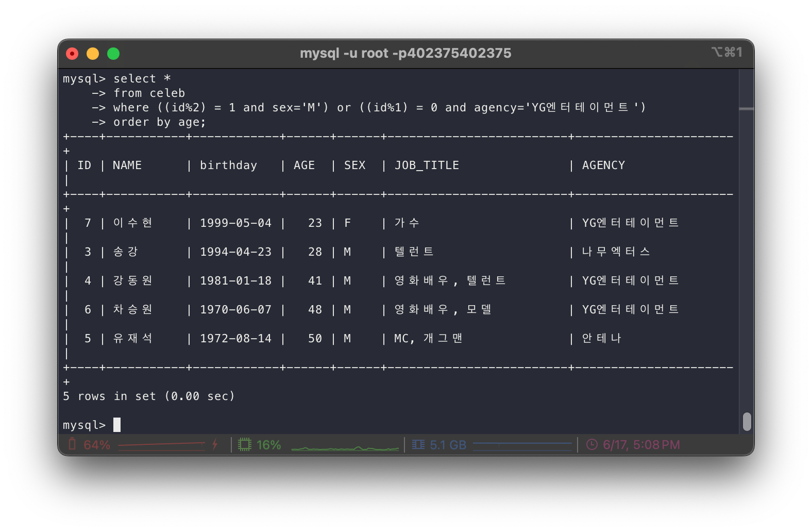
Task: Click the agency 안테나
Action: [x=601, y=338]
